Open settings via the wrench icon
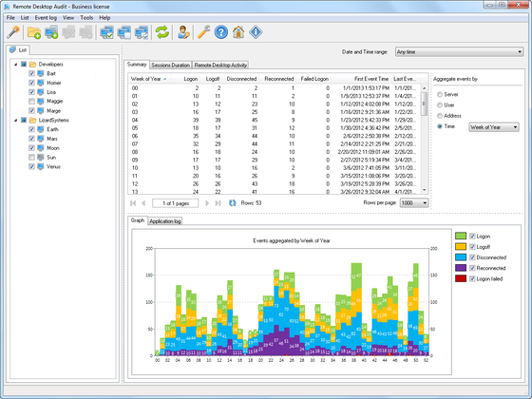 point(204,32)
